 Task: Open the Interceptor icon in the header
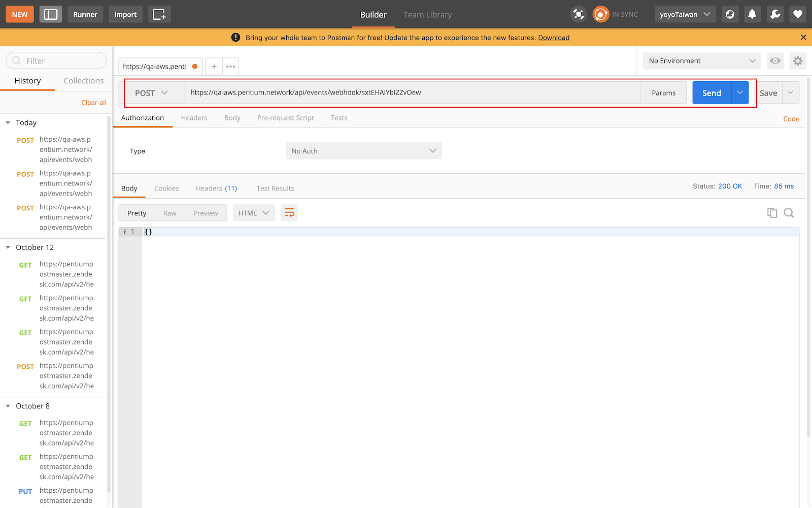[x=578, y=14]
